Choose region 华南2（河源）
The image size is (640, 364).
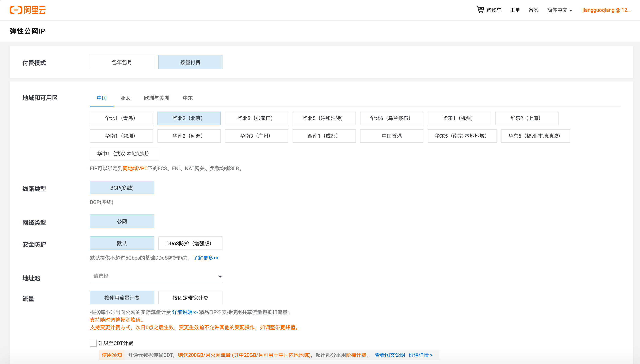[x=189, y=136]
